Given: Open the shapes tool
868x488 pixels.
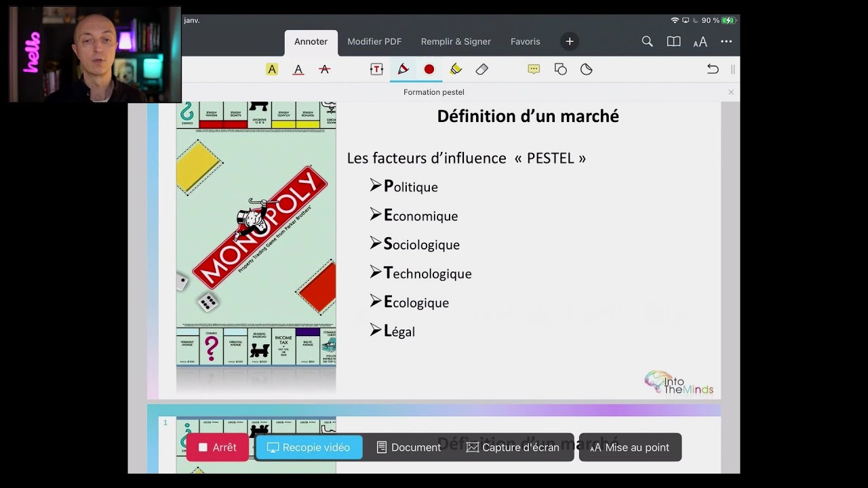Looking at the screenshot, I should (x=560, y=69).
